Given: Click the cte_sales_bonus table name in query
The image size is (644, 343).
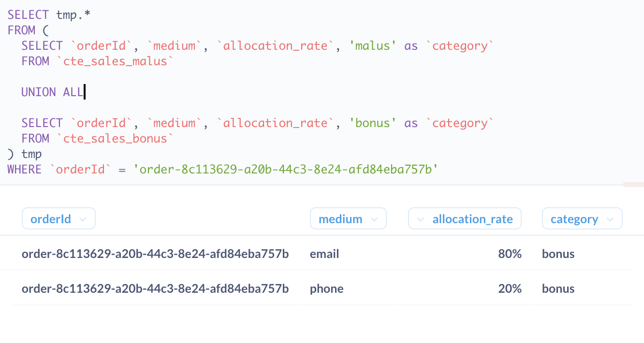Looking at the screenshot, I should coord(115,138).
